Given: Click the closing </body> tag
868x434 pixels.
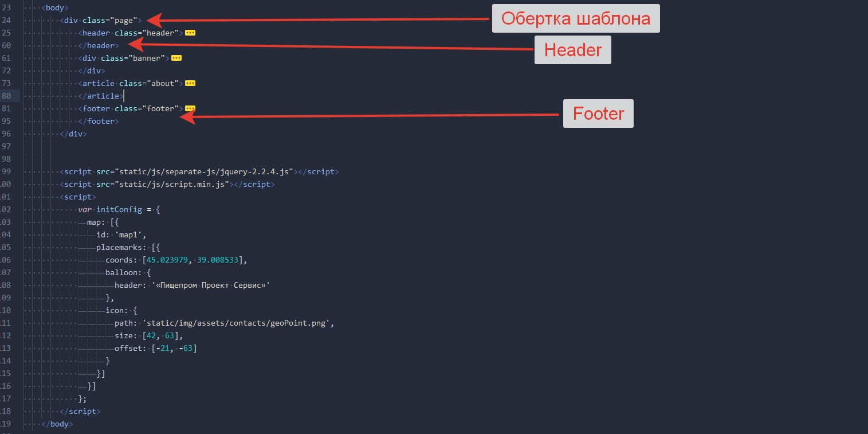Looking at the screenshot, I should (57, 424).
